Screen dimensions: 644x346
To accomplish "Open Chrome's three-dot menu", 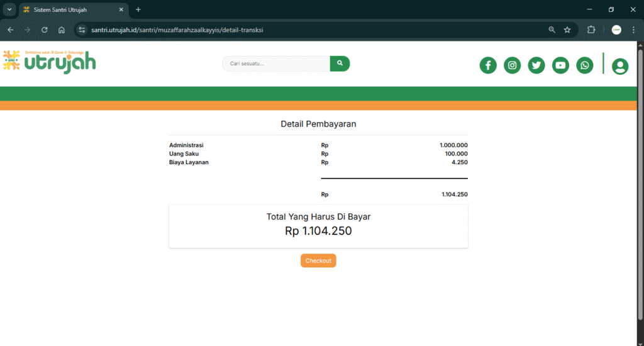I will pyautogui.click(x=633, y=30).
